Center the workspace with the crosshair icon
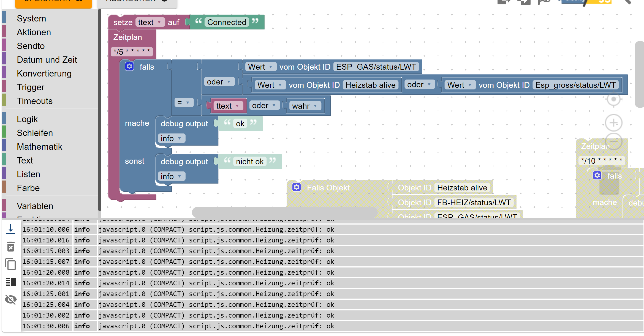 coord(613,99)
